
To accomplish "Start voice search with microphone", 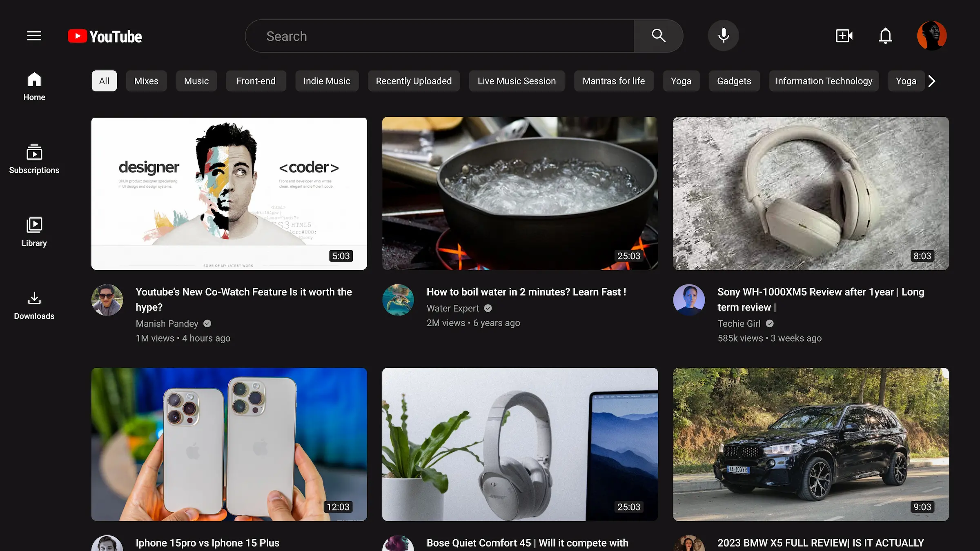I will pos(724,36).
